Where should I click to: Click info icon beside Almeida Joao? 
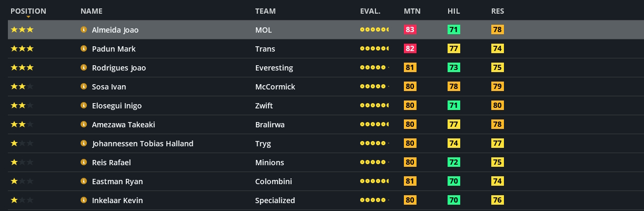point(83,30)
